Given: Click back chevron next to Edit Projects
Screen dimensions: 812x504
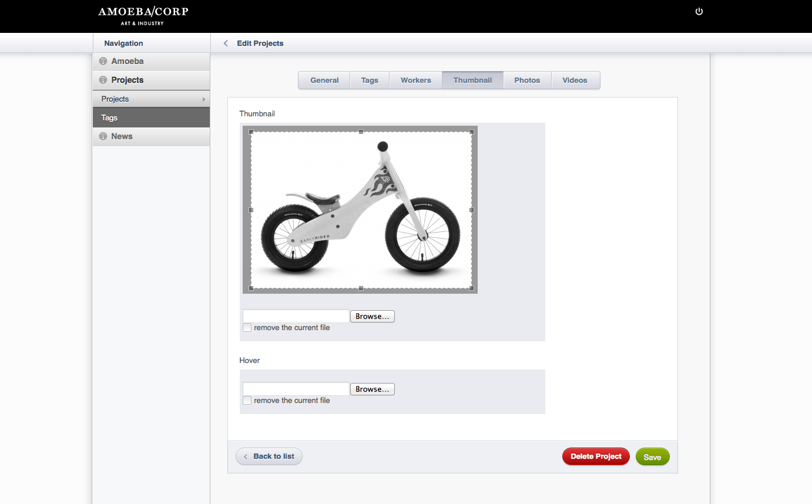Looking at the screenshot, I should 226,43.
